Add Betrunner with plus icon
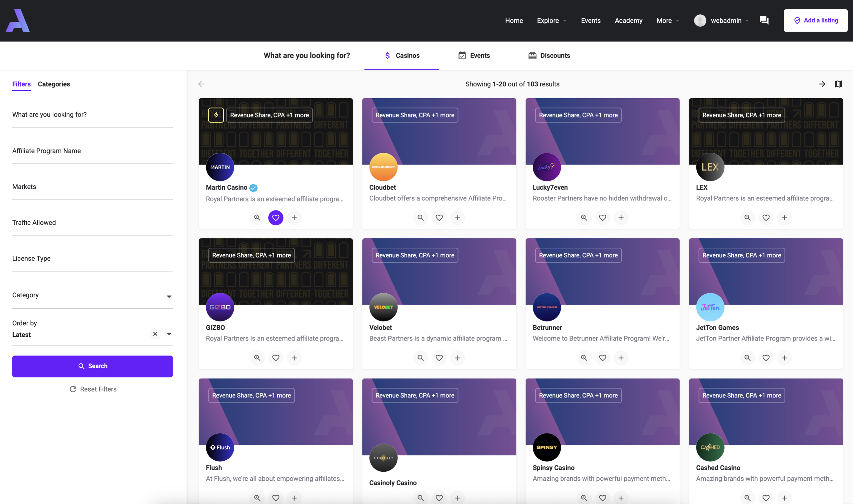Viewport: 853px width, 504px height. point(621,358)
